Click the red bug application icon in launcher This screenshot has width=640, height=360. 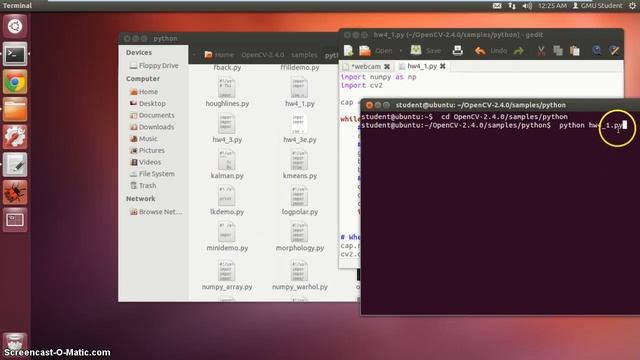pyautogui.click(x=15, y=192)
